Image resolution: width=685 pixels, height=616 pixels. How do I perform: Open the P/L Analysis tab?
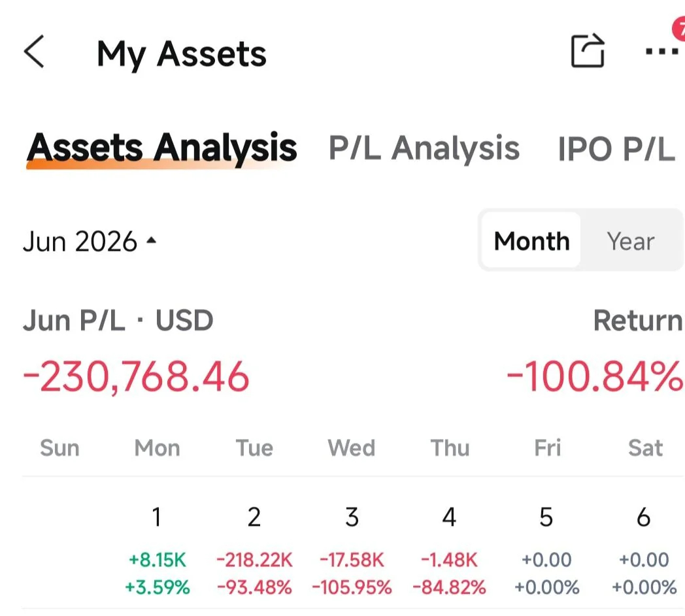424,148
